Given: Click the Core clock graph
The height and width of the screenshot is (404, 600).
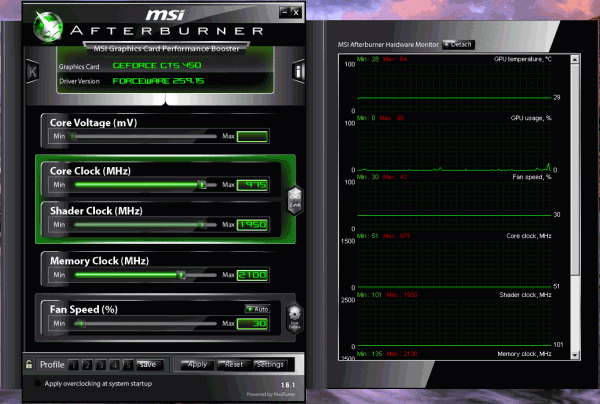Looking at the screenshot, I should coord(454,264).
